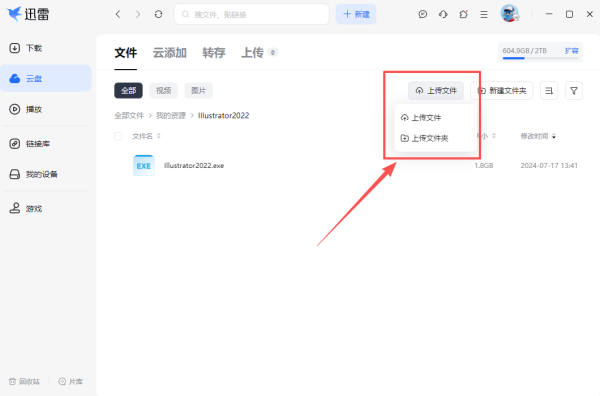Image resolution: width=600 pixels, height=396 pixels.
Task: Open the hamburger main menu
Action: pos(484,15)
